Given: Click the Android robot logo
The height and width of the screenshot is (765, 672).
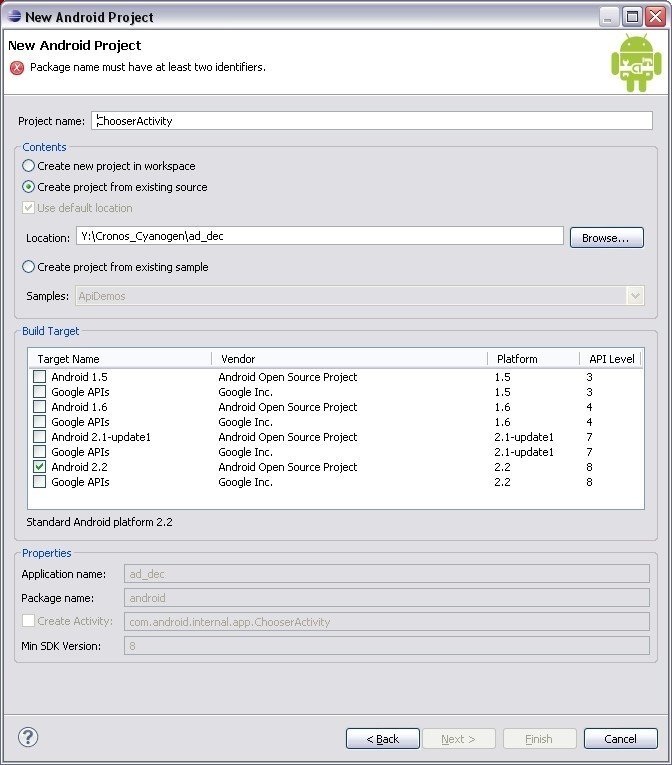Looking at the screenshot, I should click(636, 63).
